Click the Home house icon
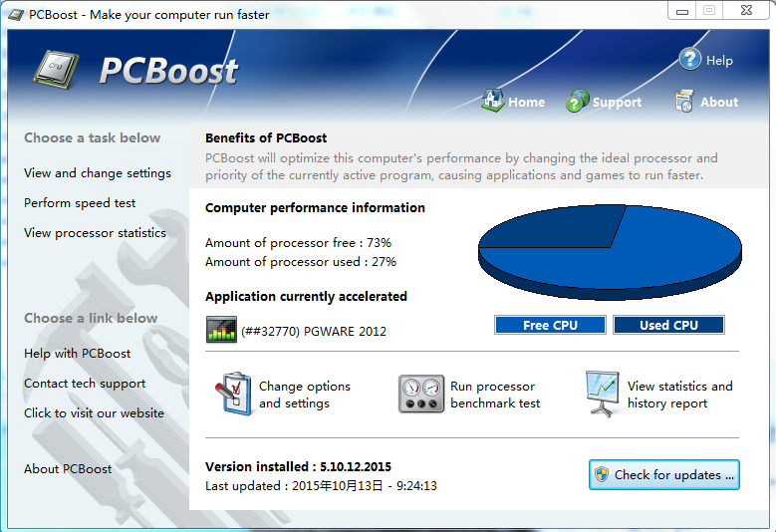This screenshot has width=776, height=532. pos(492,101)
